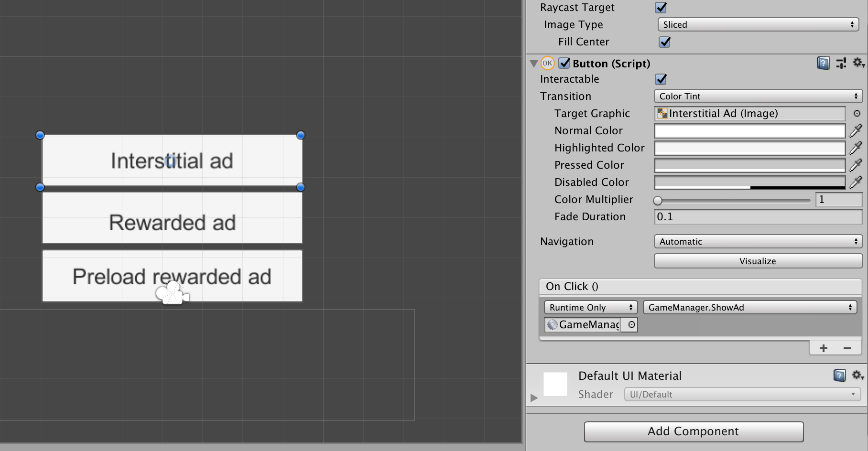Change Transition from Color Tint
This screenshot has height=451, width=868.
pos(758,97)
